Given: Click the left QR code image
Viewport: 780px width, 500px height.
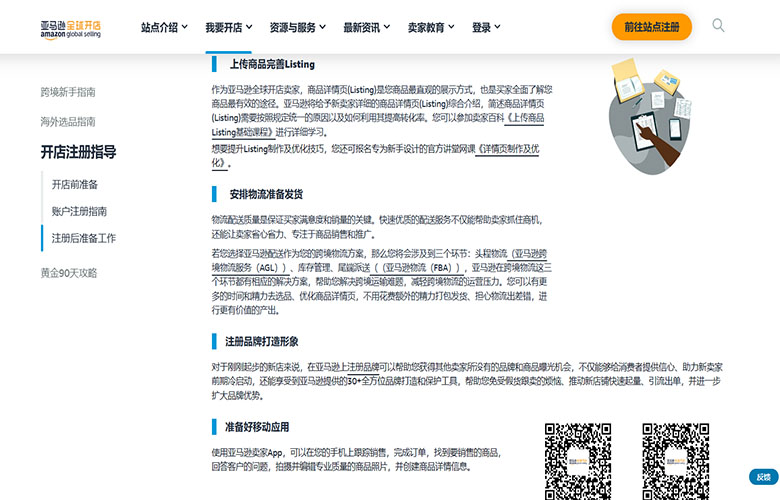Looking at the screenshot, I should [x=578, y=461].
